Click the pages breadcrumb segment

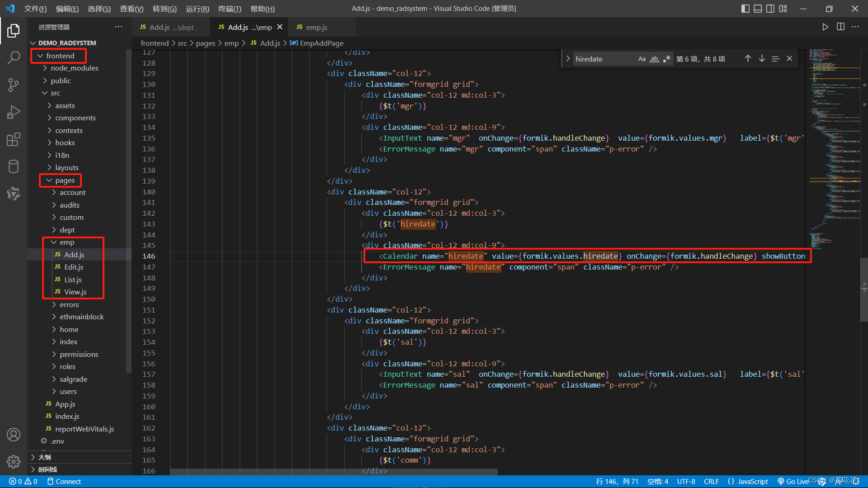pos(205,43)
